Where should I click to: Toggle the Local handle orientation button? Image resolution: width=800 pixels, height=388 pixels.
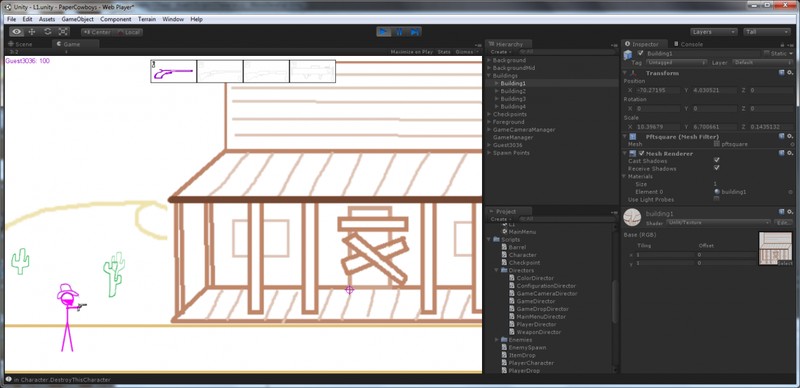pos(129,32)
